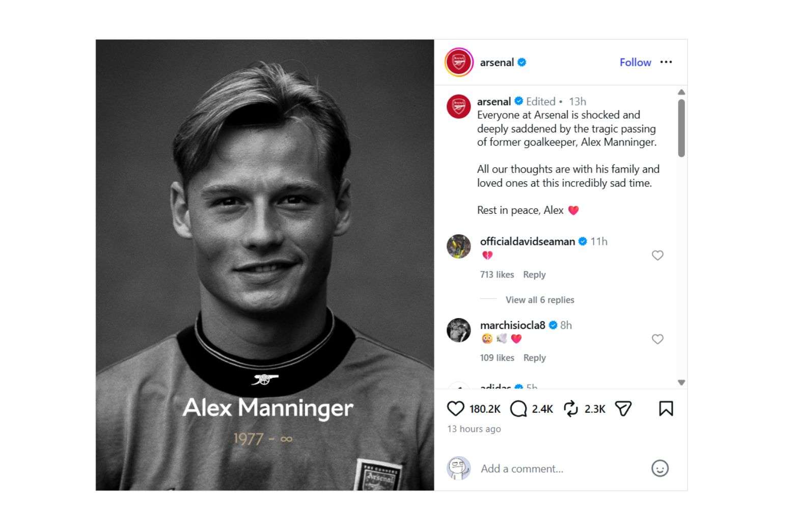The image size is (798, 532).
Task: Follow the arsenal account
Action: pos(635,62)
